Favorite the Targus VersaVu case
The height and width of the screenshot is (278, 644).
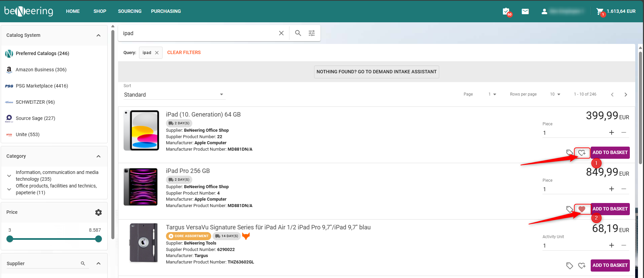pos(582,266)
